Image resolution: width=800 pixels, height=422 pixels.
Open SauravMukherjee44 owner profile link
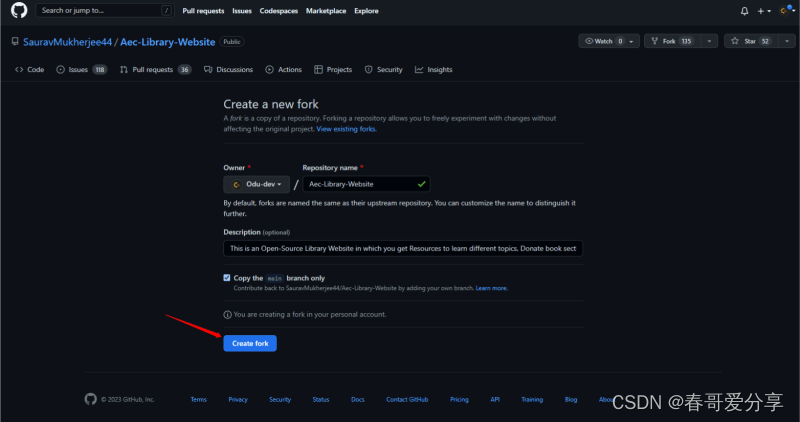[67, 42]
